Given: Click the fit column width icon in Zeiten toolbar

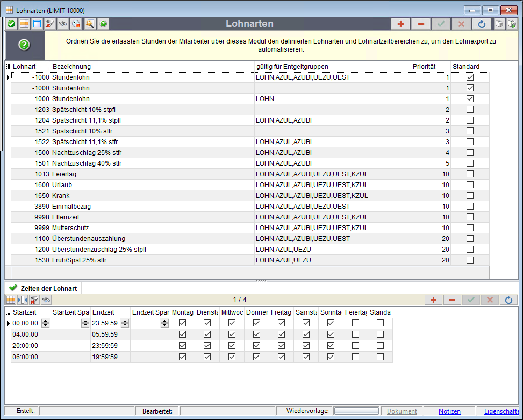Looking at the screenshot, I should (x=23, y=300).
